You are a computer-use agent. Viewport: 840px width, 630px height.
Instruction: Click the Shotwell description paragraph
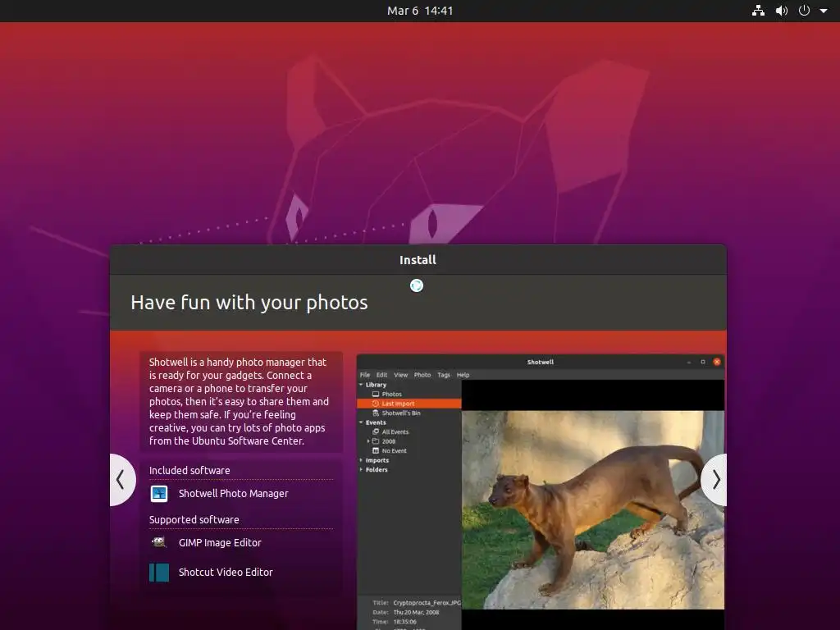click(240, 402)
